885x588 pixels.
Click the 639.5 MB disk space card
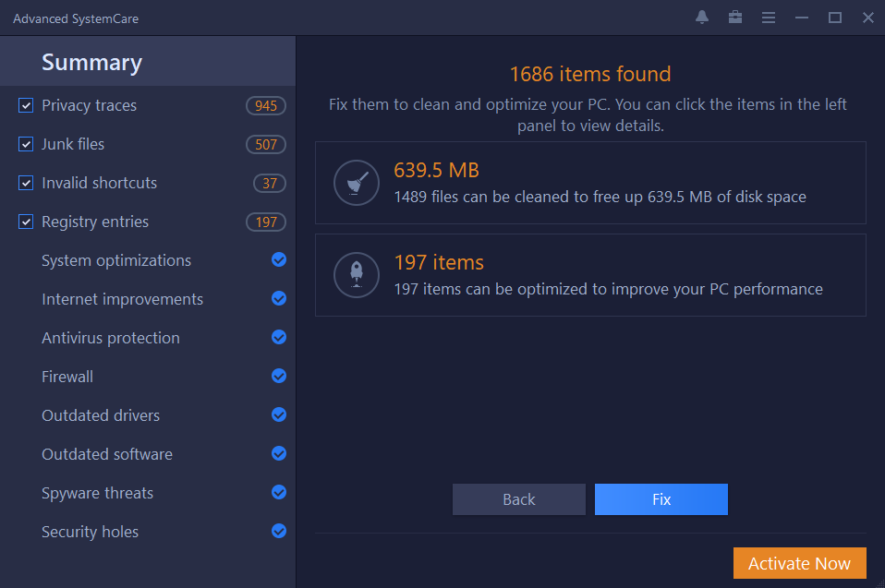590,183
